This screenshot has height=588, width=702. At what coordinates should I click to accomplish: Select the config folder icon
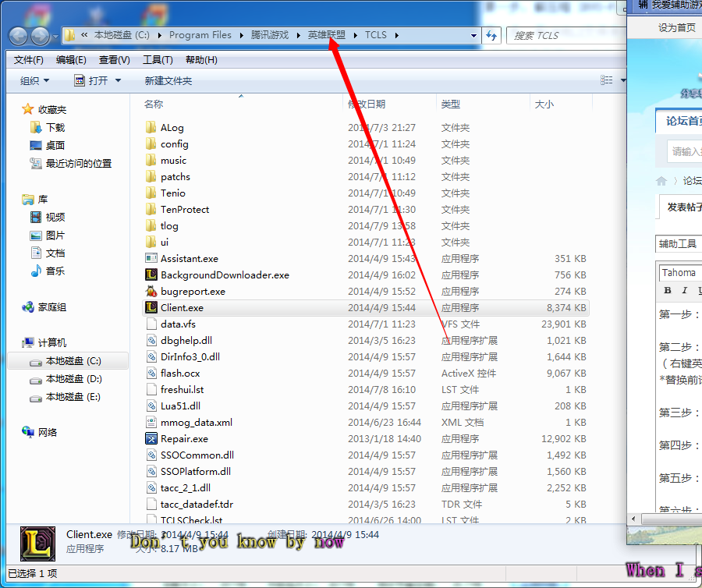151,144
